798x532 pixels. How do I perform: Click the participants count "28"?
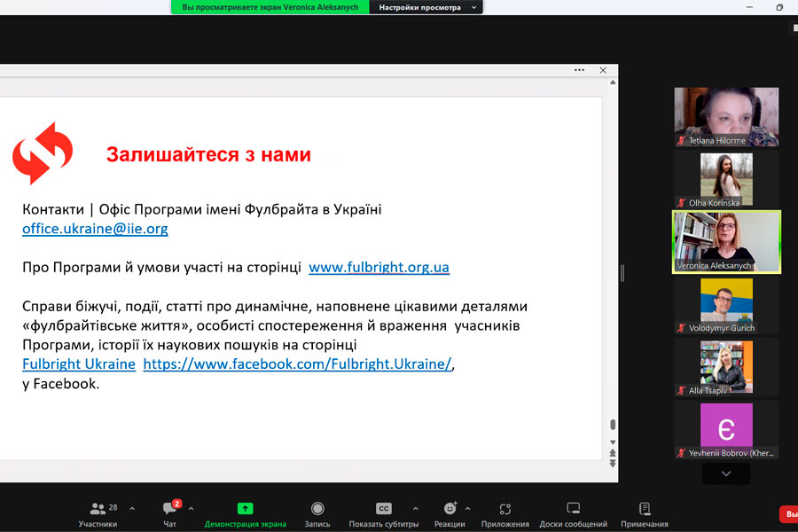113,507
